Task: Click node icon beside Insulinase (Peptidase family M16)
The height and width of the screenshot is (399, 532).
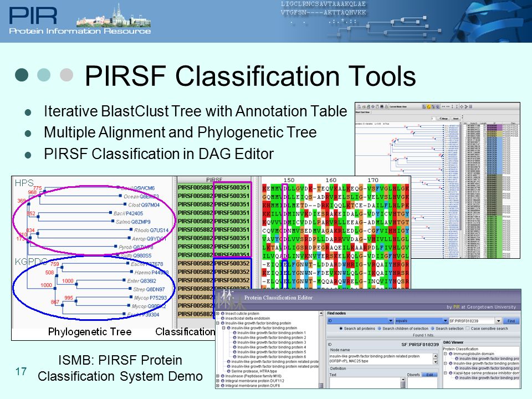Action: (223, 376)
